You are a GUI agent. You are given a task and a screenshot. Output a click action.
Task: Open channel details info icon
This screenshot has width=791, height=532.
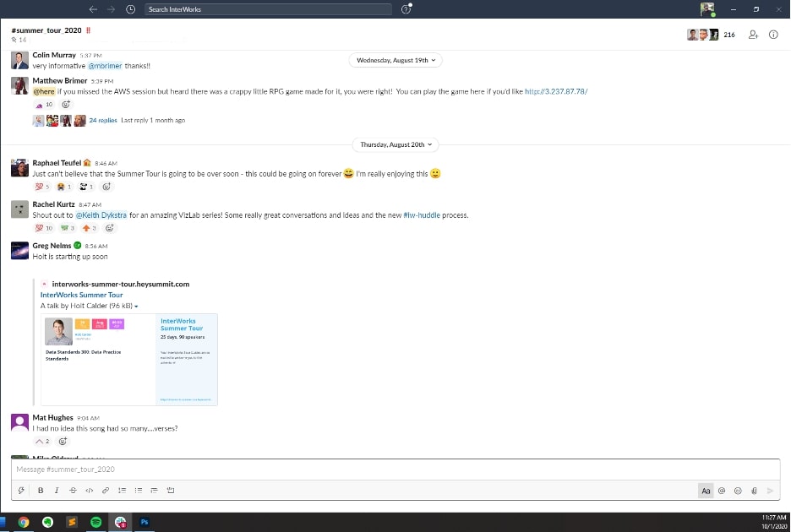pyautogui.click(x=773, y=35)
